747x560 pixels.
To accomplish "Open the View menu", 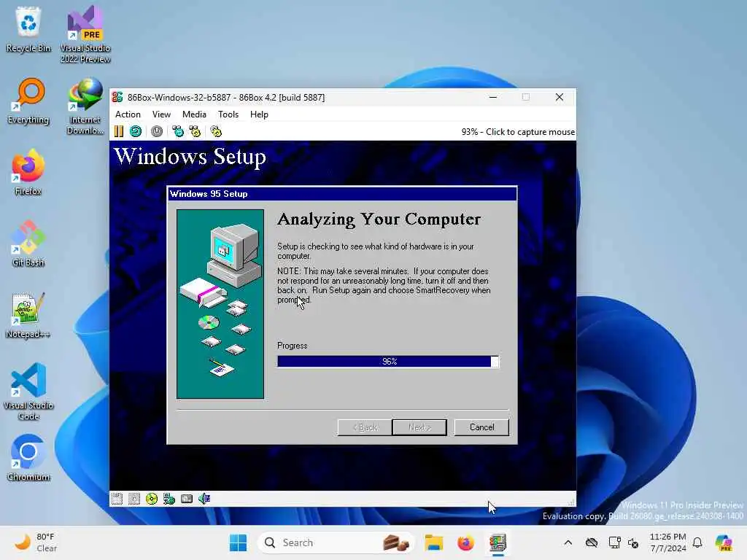I will 161,114.
